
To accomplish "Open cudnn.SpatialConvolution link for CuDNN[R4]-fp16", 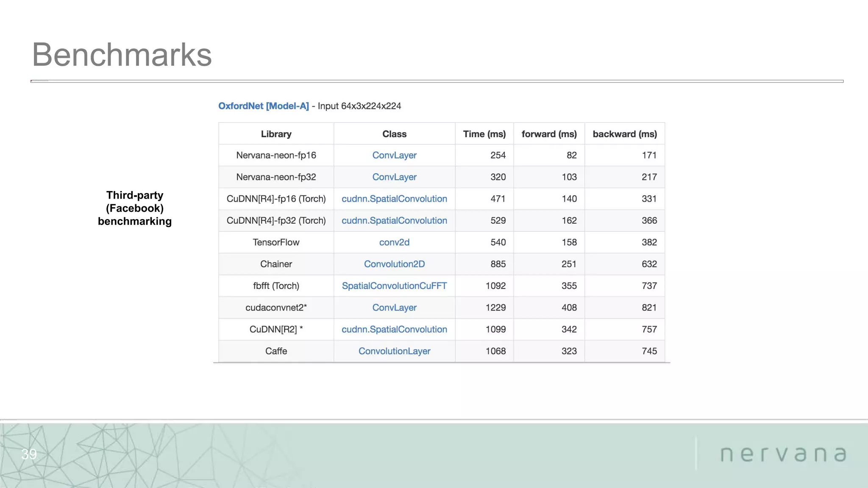I will click(394, 199).
